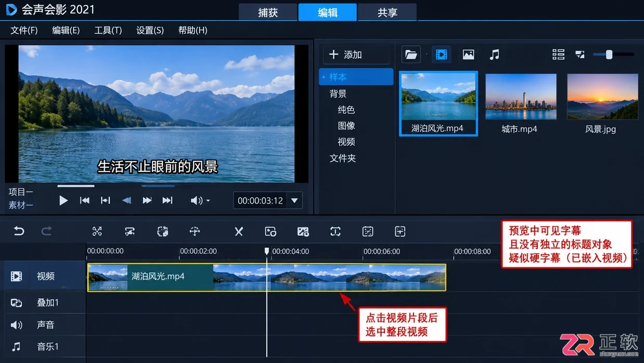Click the bracketed T subtitle icon
Image resolution: width=644 pixels, height=363 pixels.
[x=336, y=231]
